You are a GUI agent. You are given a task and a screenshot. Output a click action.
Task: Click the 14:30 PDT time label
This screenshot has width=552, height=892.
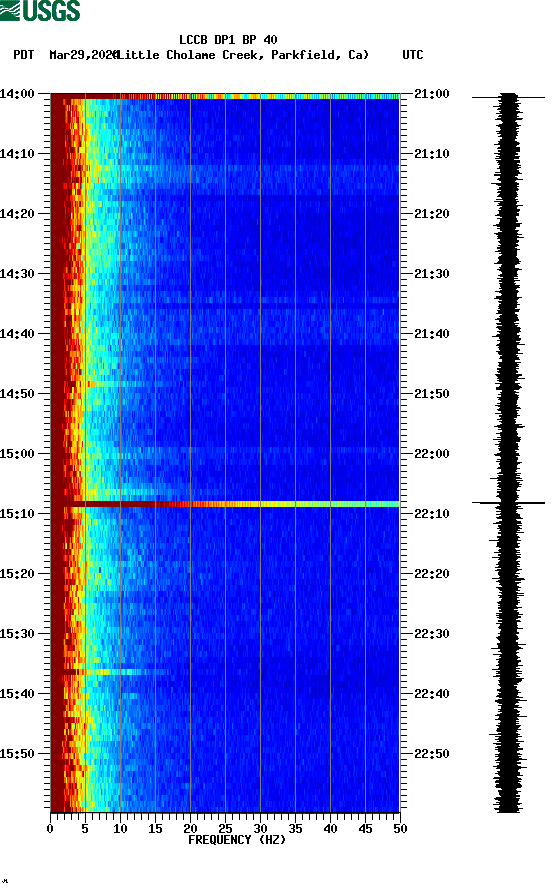(17, 274)
